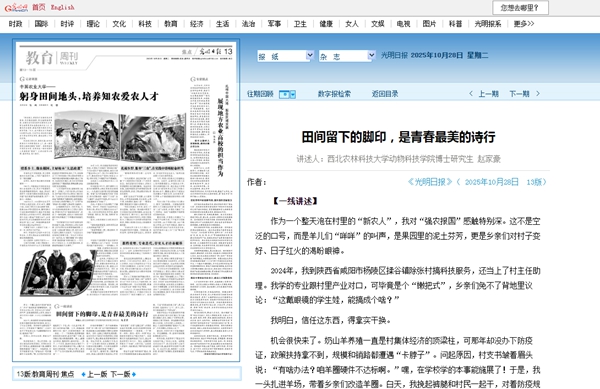
Task: Click the left chevron before 上一期
Action: [471, 94]
